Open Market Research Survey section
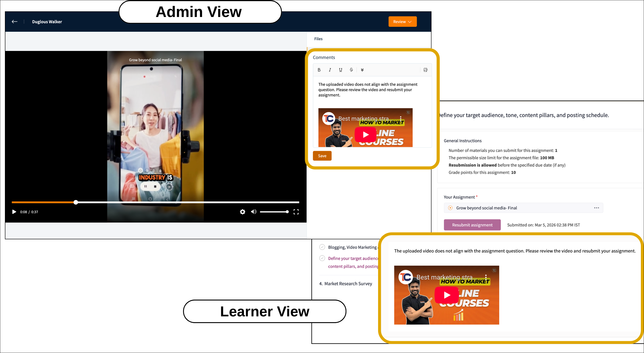Viewport: 644px width, 353px height. tap(348, 284)
